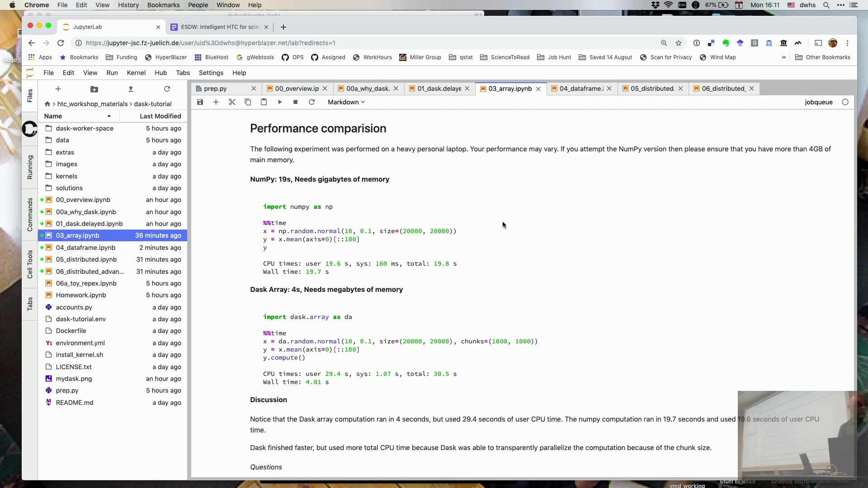The width and height of the screenshot is (868, 488).
Task: Bookmark the JupyterLab page with the star
Action: (x=679, y=43)
